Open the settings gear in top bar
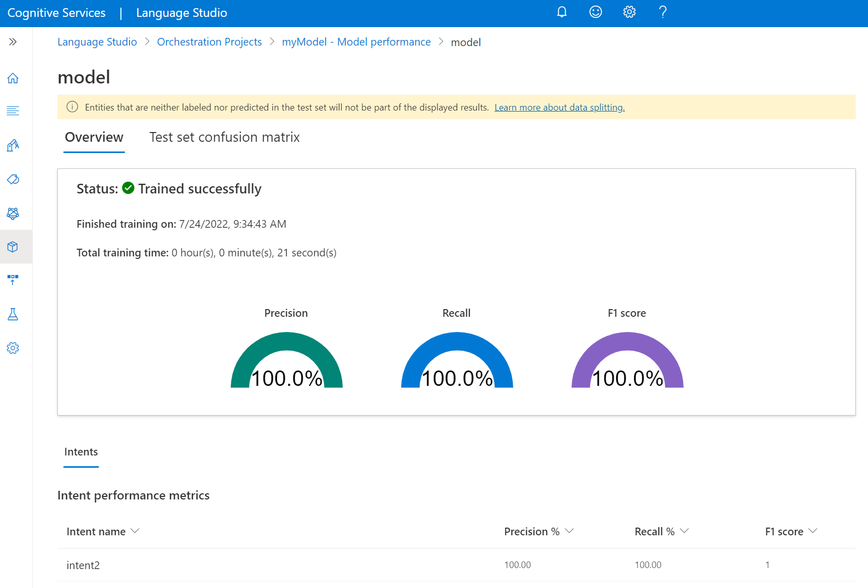Image resolution: width=868 pixels, height=588 pixels. pyautogui.click(x=629, y=12)
